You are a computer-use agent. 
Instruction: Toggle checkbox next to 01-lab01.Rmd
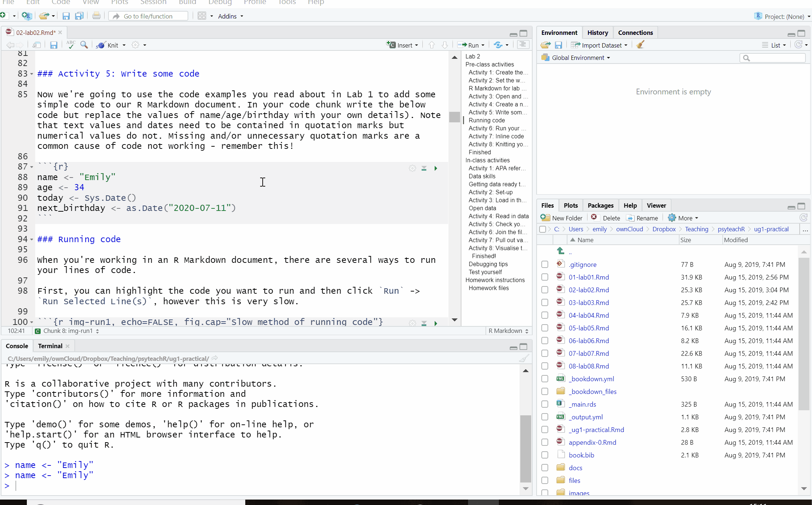(x=545, y=277)
